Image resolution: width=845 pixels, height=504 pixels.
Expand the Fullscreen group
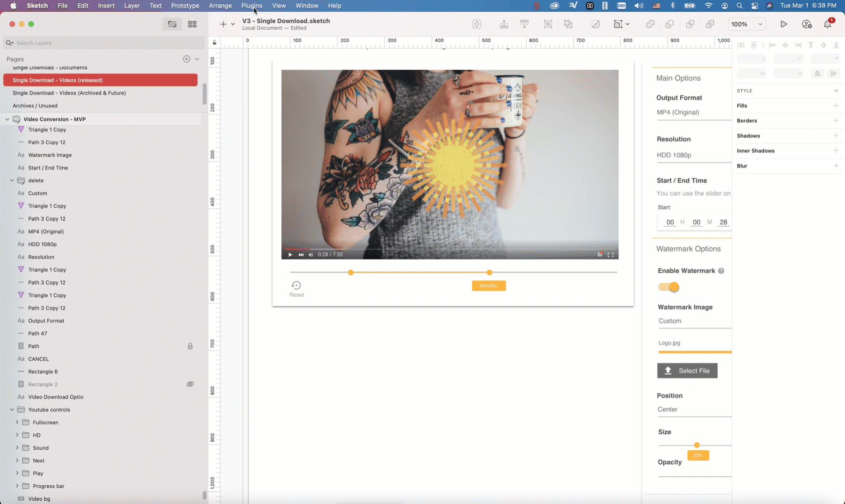[17, 422]
